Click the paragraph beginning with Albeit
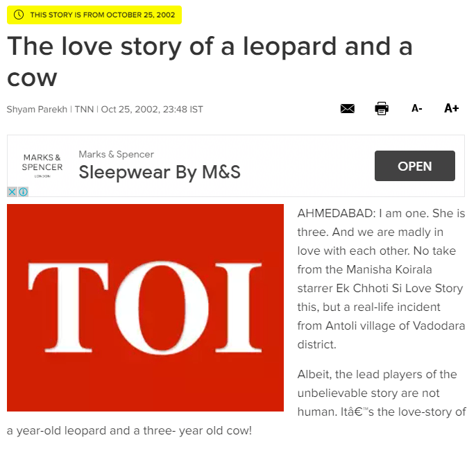The height and width of the screenshot is (458, 476). [x=380, y=393]
